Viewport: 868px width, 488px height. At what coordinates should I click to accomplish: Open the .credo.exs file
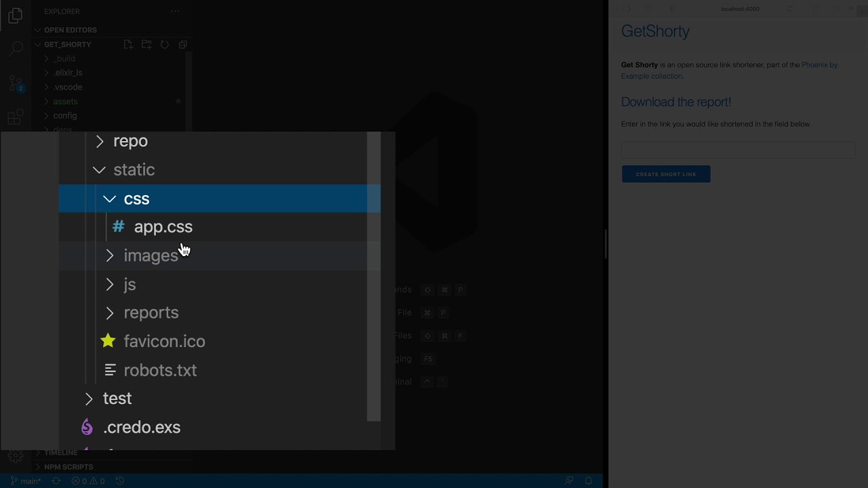coord(142,427)
